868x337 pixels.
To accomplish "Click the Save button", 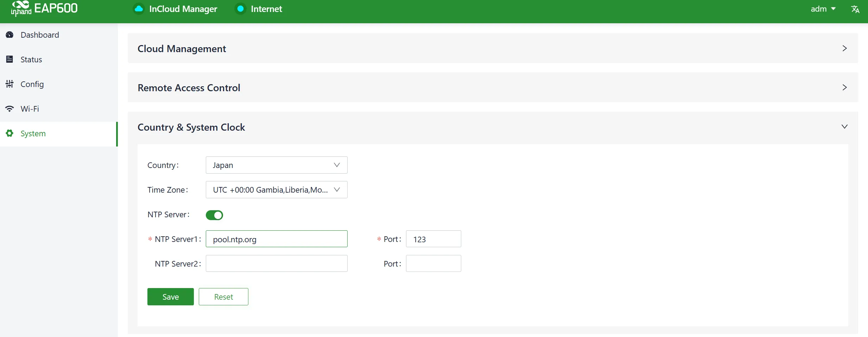I will 171,297.
